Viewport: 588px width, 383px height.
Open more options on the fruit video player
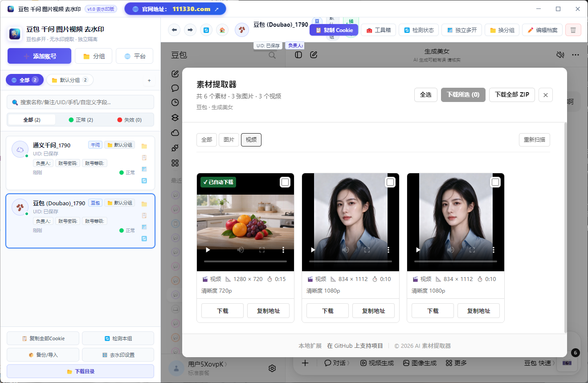tap(283, 250)
